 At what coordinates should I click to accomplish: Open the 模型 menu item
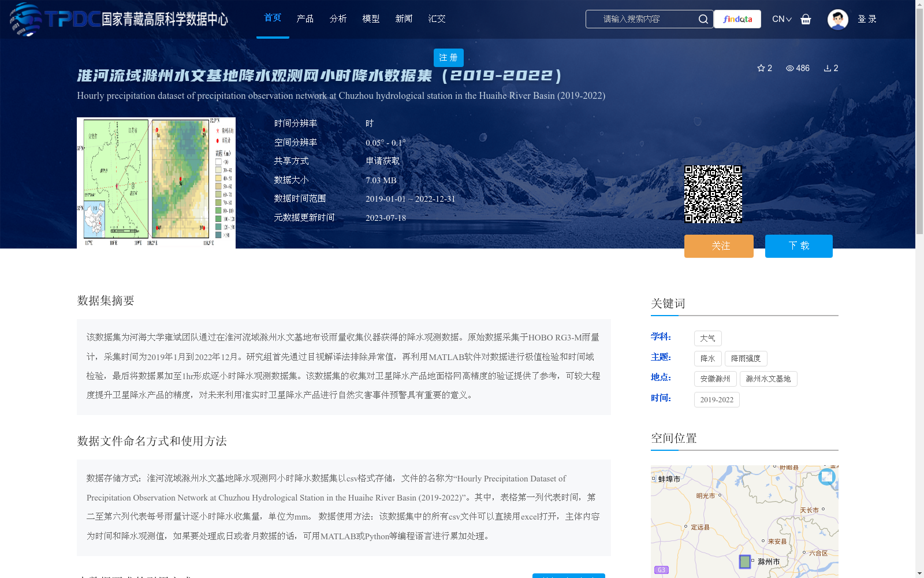371,19
